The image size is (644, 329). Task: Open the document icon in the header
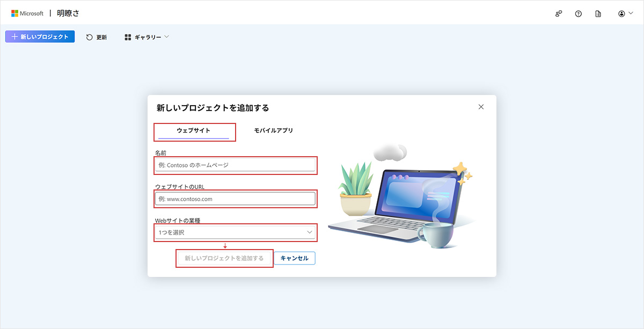[598, 14]
